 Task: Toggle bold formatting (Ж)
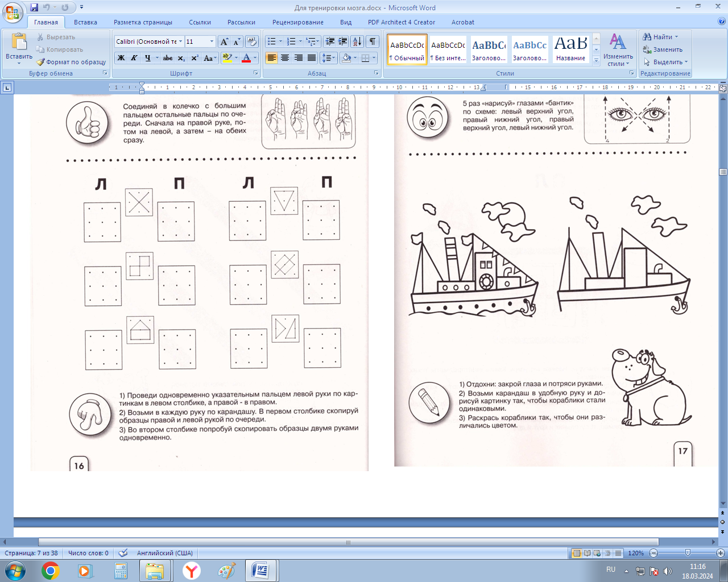coord(121,58)
